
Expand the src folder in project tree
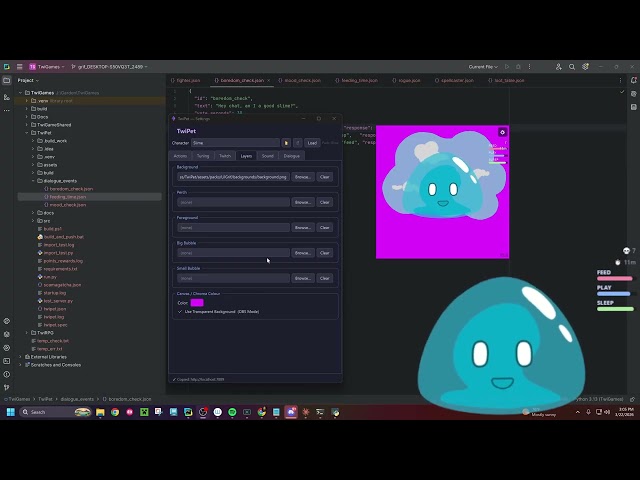coord(33,221)
